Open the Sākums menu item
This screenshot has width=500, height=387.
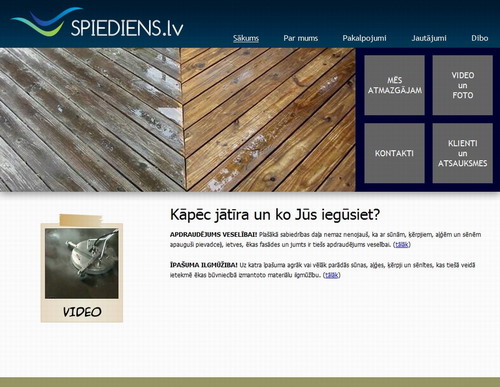click(x=246, y=38)
